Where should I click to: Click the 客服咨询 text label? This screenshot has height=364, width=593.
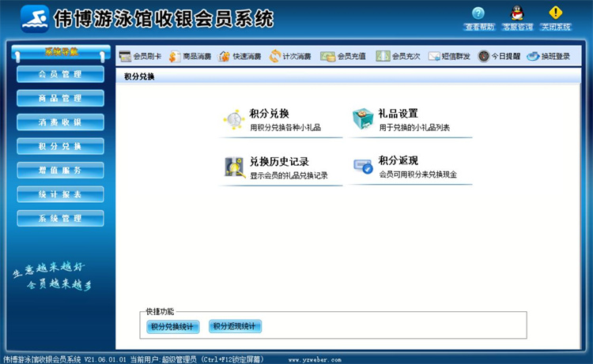point(517,27)
